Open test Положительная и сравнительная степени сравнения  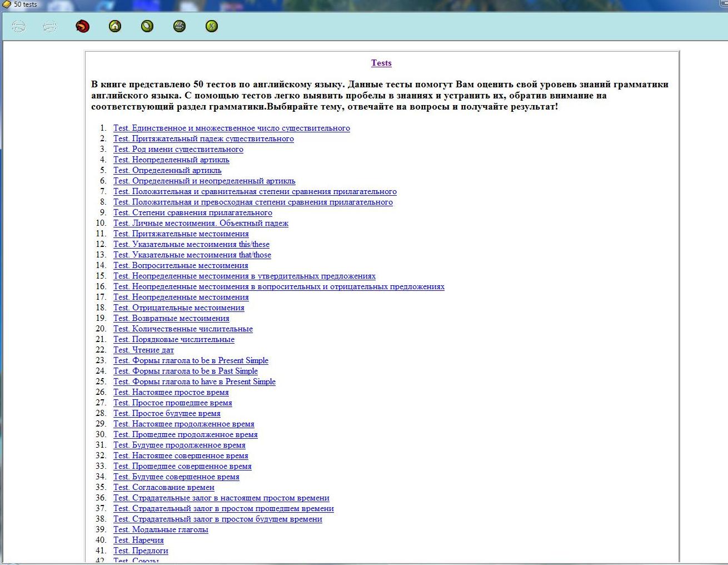pos(255,191)
